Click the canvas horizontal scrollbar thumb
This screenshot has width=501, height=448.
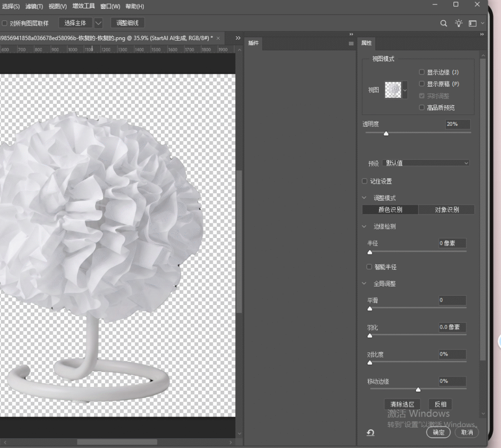(x=117, y=442)
